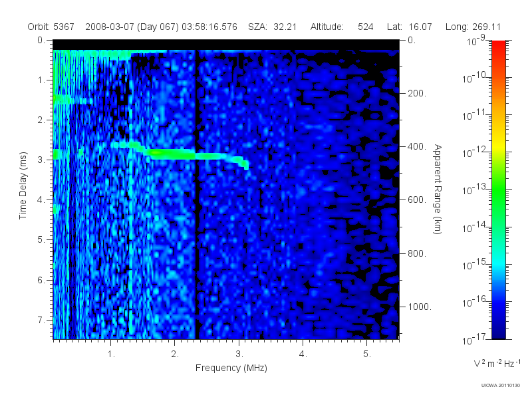Click the Orbit: 5367 header text
Screen dimensions: 532x399
pos(51,27)
